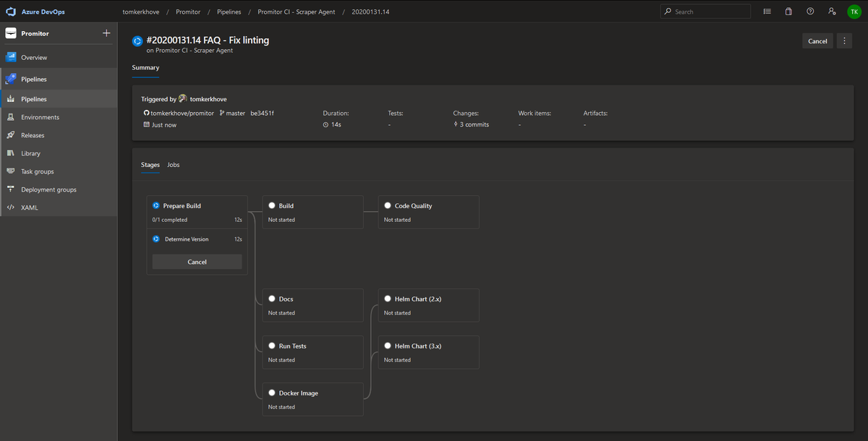Click the Build stage not-started status icon
This screenshot has width=868, height=441.
271,206
